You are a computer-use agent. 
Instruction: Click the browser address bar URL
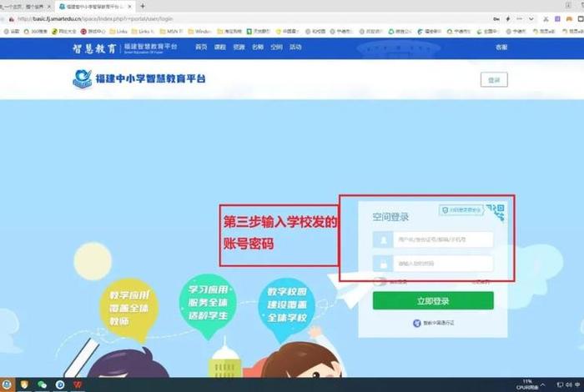[95, 18]
